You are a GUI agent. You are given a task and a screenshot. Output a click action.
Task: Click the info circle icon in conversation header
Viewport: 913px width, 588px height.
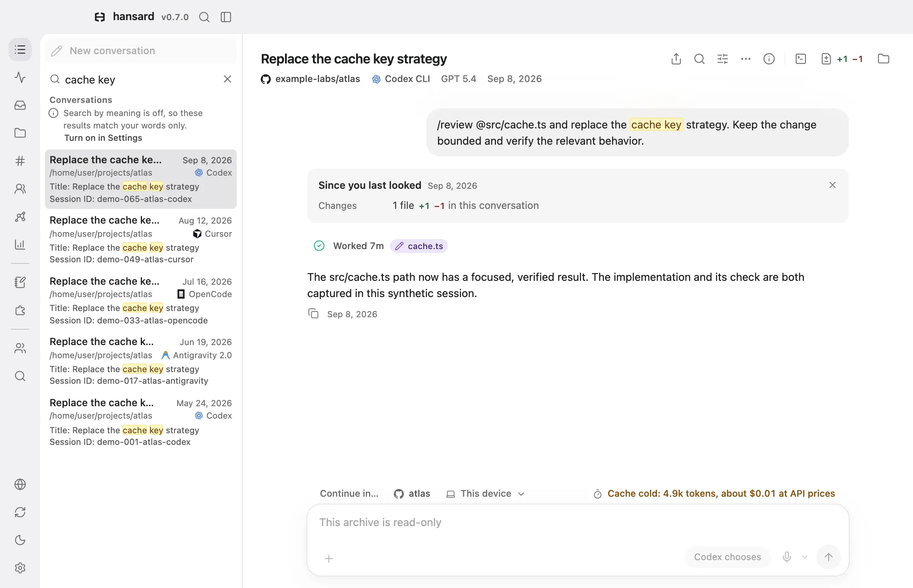(769, 59)
